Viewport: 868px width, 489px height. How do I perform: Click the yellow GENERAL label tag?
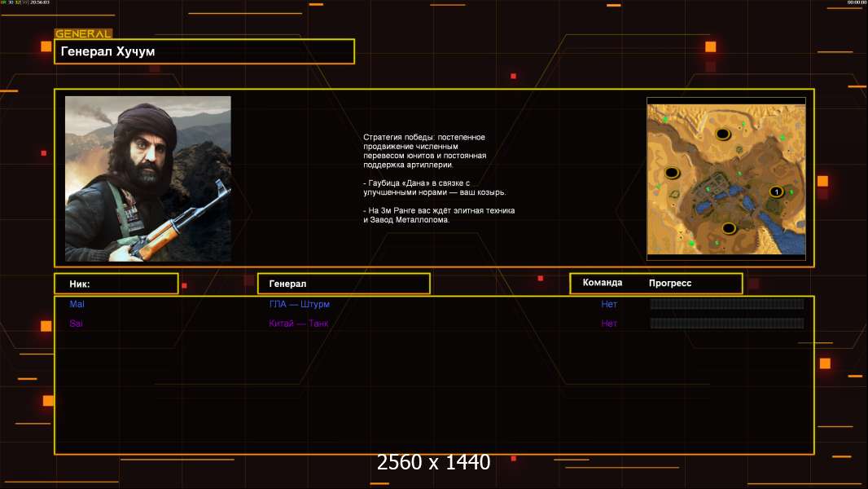pyautogui.click(x=83, y=34)
